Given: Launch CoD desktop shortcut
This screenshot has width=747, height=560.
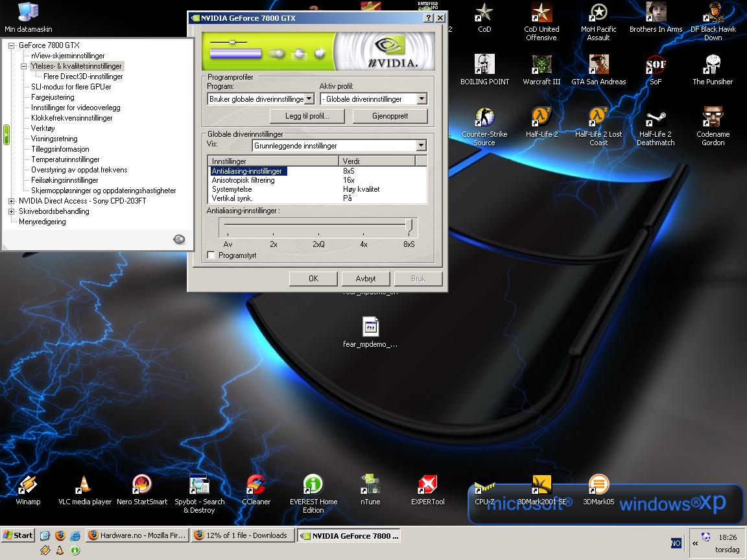Looking at the screenshot, I should coord(484,17).
